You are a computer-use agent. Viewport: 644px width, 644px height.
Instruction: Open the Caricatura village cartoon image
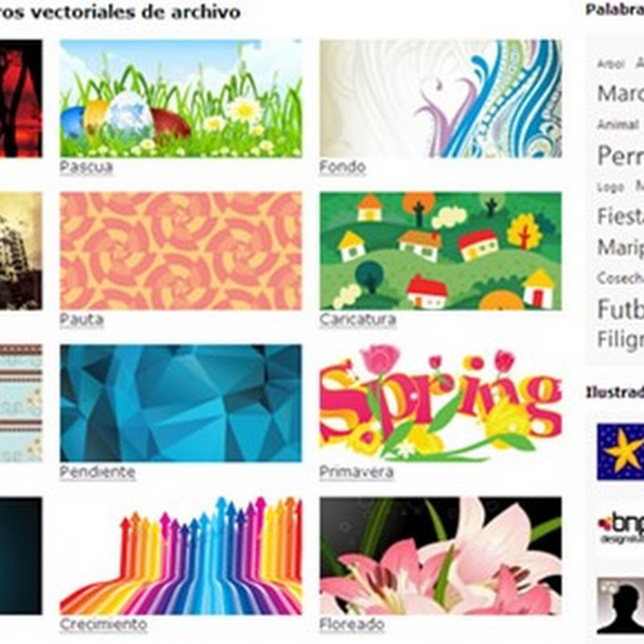point(440,250)
